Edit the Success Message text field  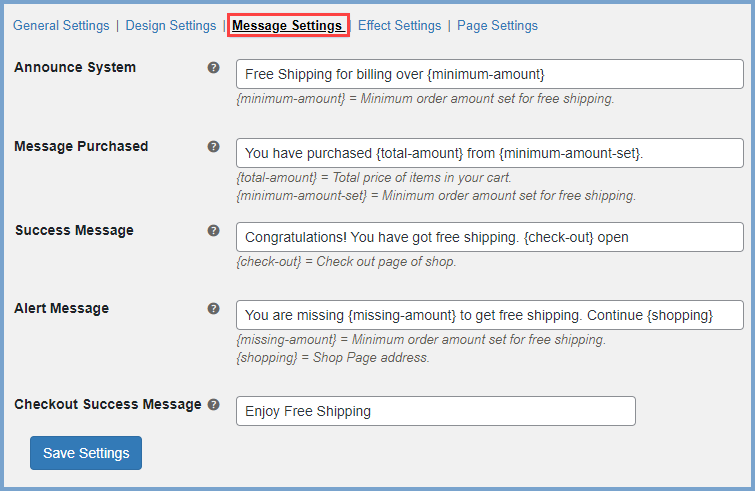click(x=490, y=237)
